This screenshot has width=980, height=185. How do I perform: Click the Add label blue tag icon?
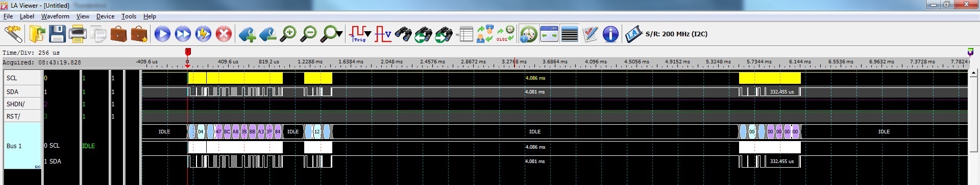click(248, 34)
